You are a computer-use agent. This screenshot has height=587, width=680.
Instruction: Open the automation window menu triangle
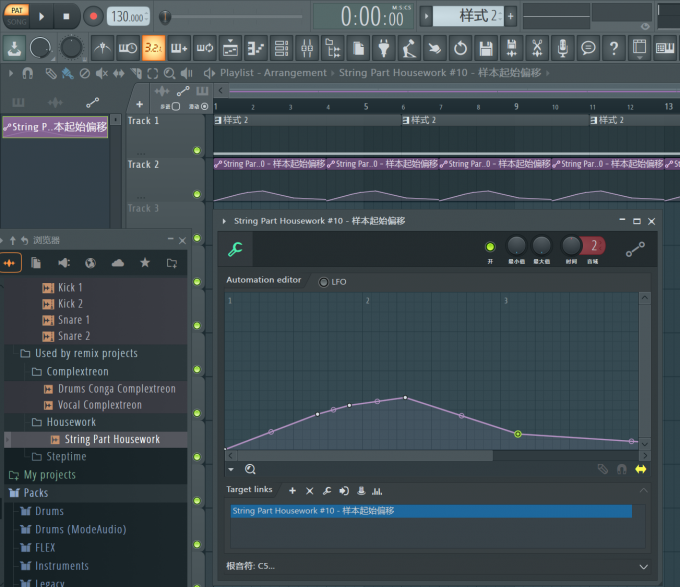(x=224, y=221)
